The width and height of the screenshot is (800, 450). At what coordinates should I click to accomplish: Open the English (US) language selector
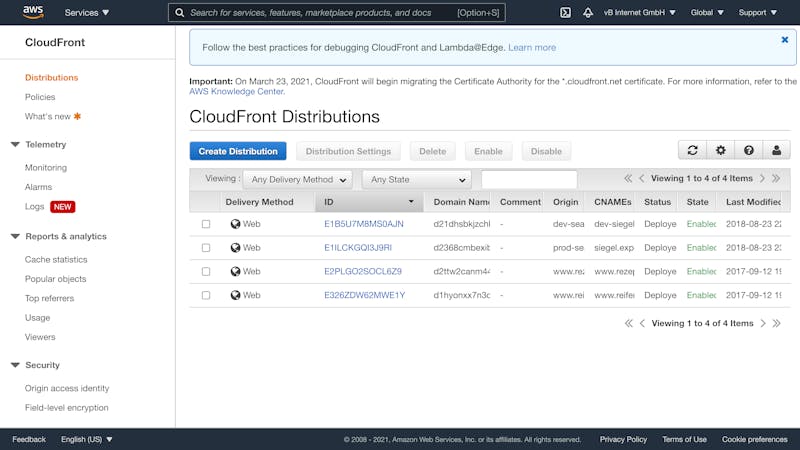click(x=86, y=439)
